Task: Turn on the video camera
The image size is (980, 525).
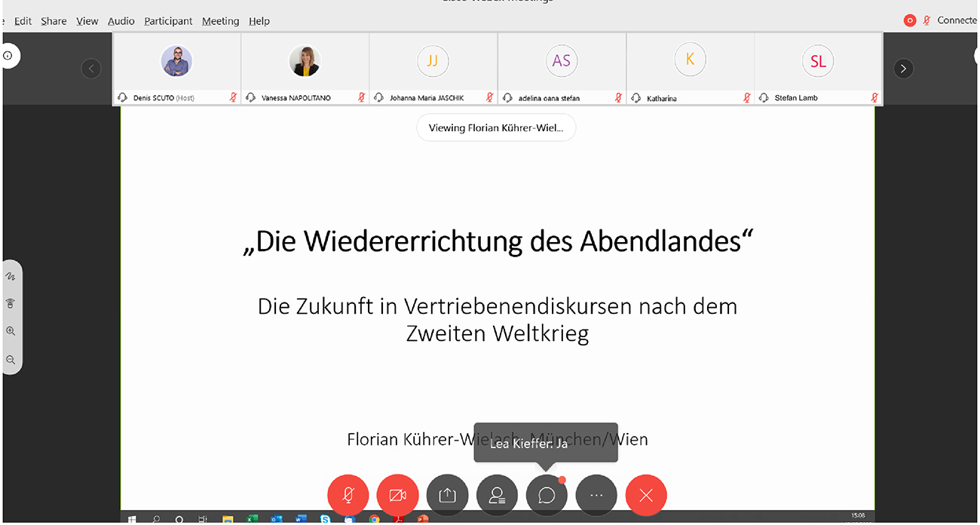Action: [x=397, y=495]
